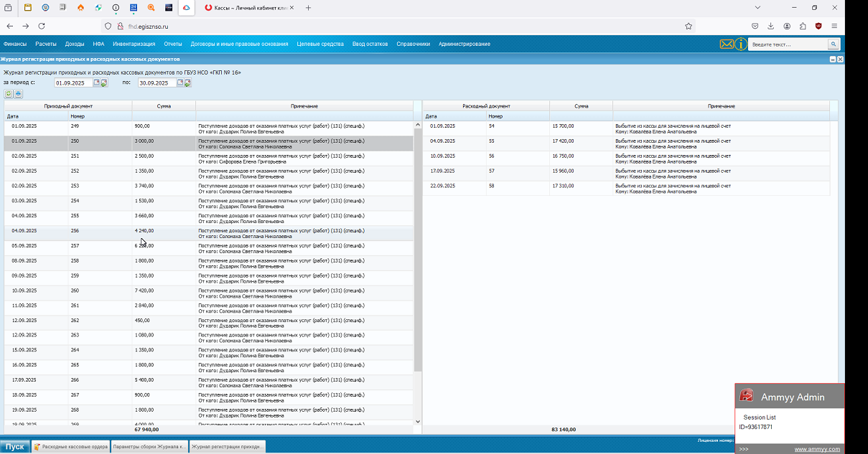Open the extensions puzzle icon
The image size is (868, 454).
coord(803,26)
